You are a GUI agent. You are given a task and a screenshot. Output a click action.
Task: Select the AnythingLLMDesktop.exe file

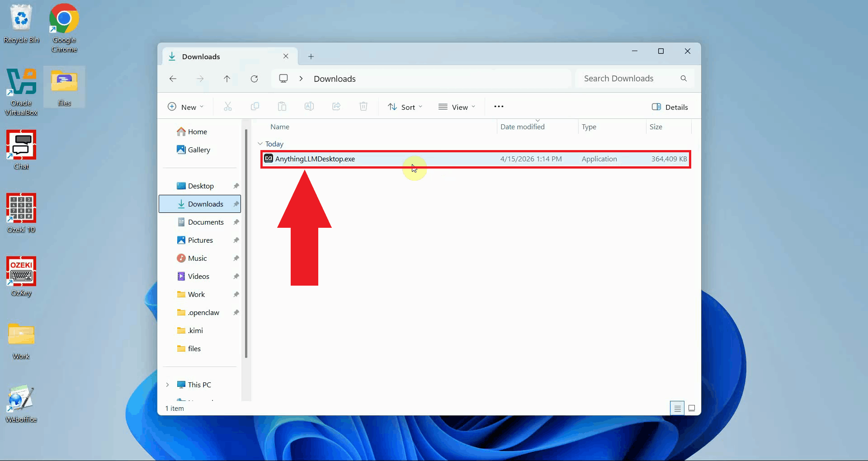[x=315, y=159]
